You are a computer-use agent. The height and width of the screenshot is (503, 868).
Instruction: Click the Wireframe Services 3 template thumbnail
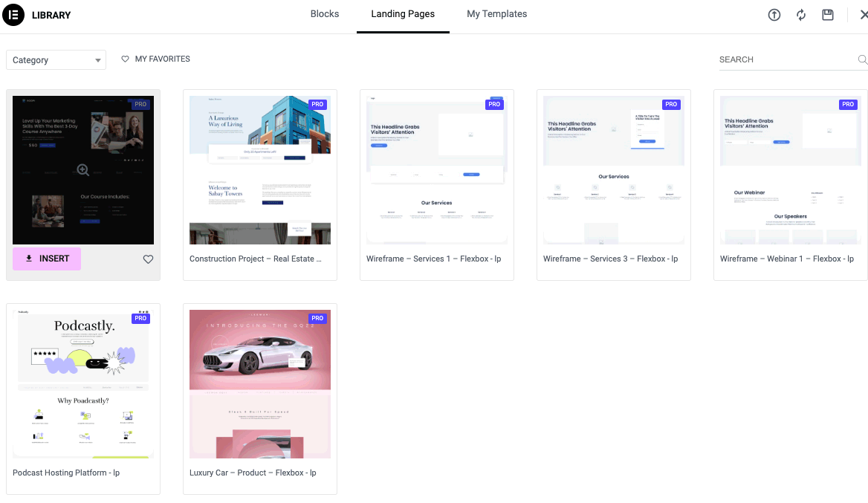(x=614, y=170)
